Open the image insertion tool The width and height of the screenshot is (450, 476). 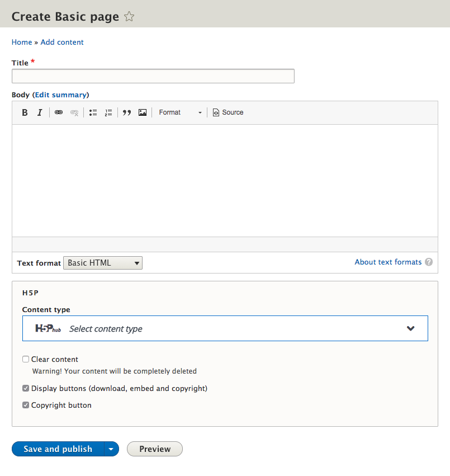[142, 112]
